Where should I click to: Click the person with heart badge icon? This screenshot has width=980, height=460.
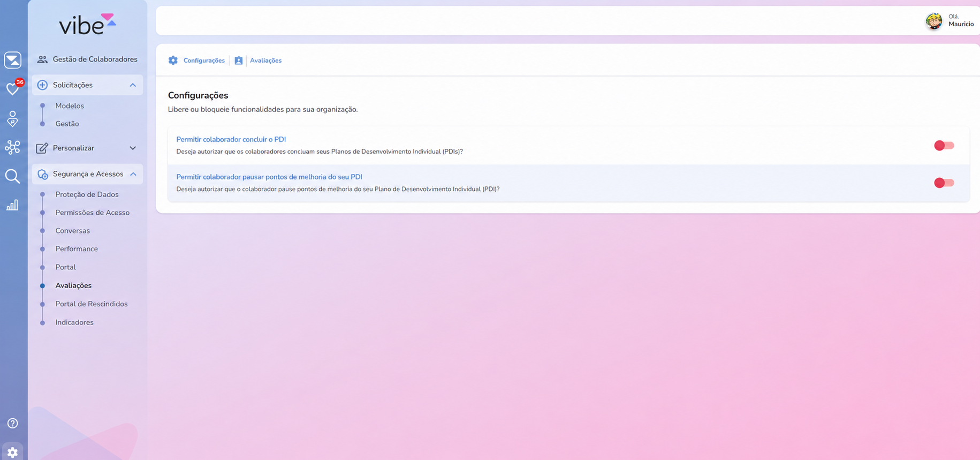tap(13, 119)
